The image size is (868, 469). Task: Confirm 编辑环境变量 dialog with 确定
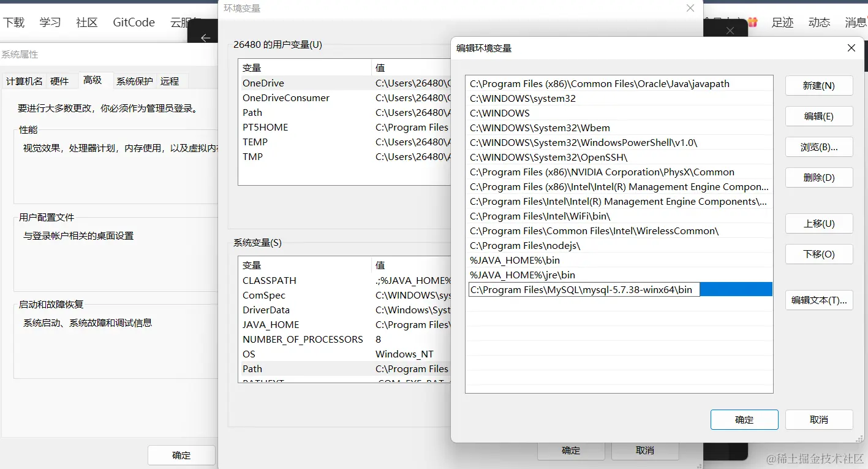coord(744,420)
